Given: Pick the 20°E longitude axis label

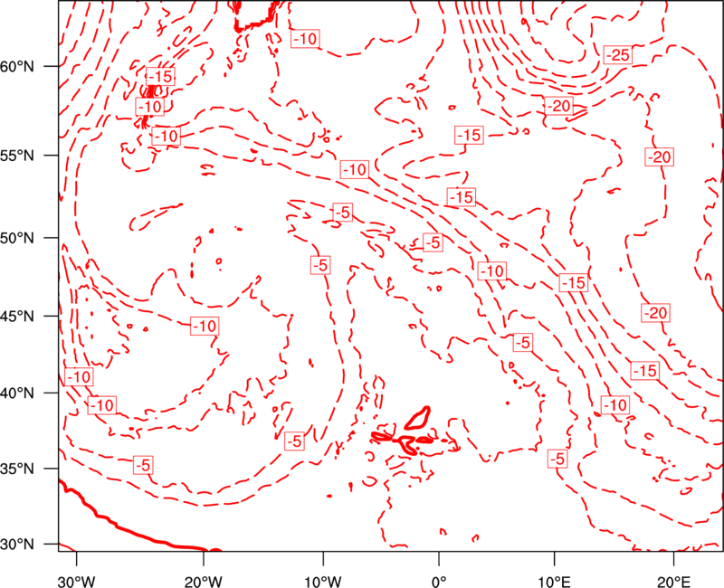Looking at the screenshot, I should click(x=673, y=581).
